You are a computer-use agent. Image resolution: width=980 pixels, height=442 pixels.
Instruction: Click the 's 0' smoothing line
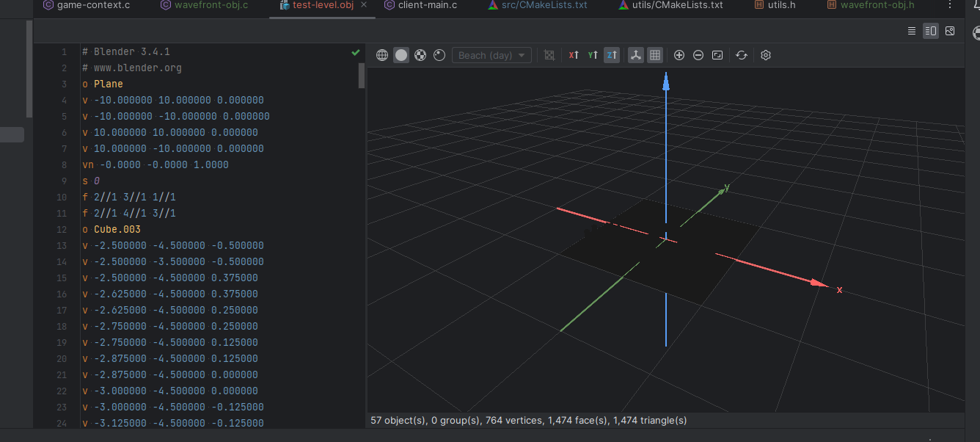(x=91, y=181)
